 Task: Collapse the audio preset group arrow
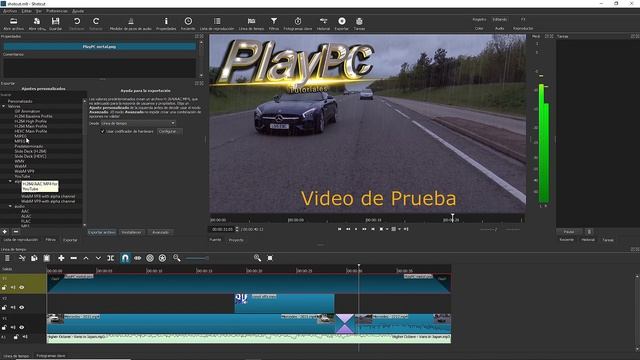pos(11,206)
